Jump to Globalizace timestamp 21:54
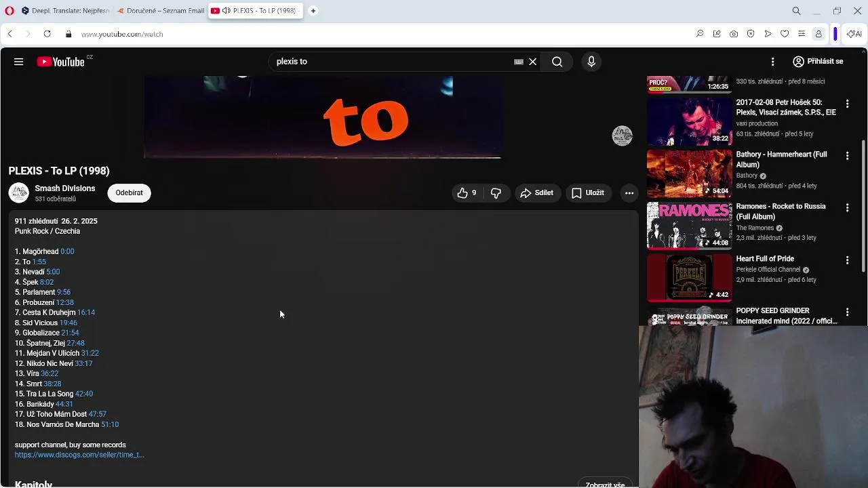The image size is (868, 488). [x=70, y=333]
